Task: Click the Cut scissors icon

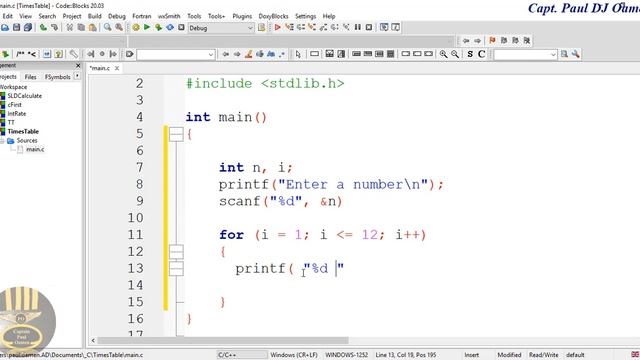Action: point(70,27)
